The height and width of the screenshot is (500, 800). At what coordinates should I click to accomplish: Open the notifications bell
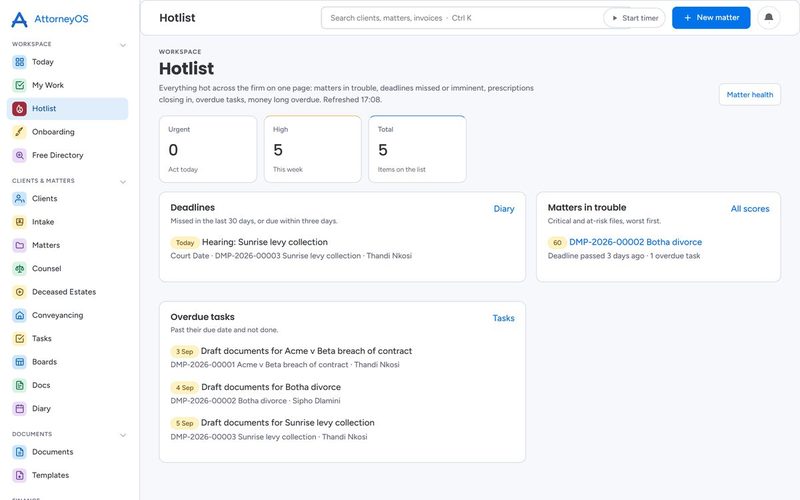coord(768,18)
